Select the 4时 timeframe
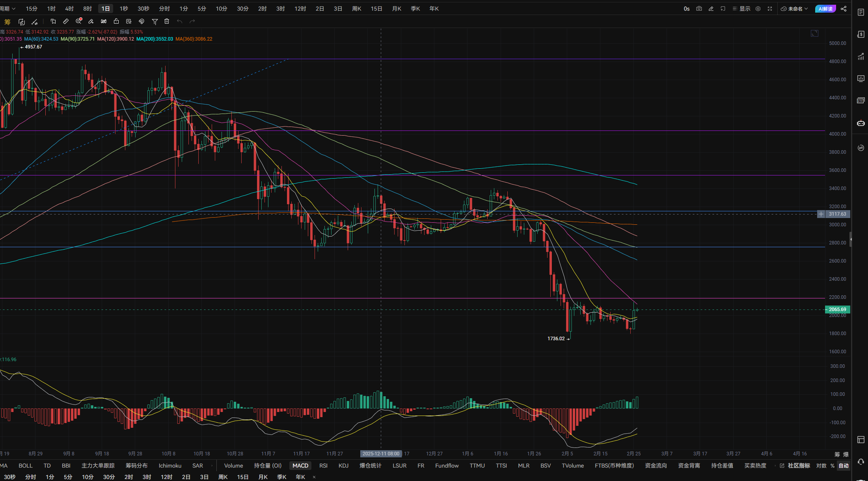This screenshot has height=481, width=868. tap(69, 9)
